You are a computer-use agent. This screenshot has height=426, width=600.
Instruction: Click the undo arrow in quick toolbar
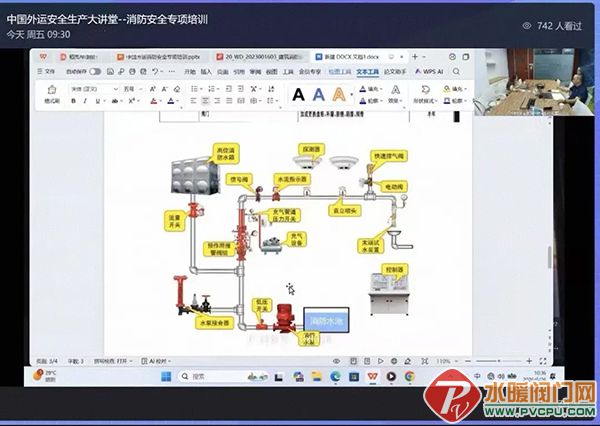(155, 71)
